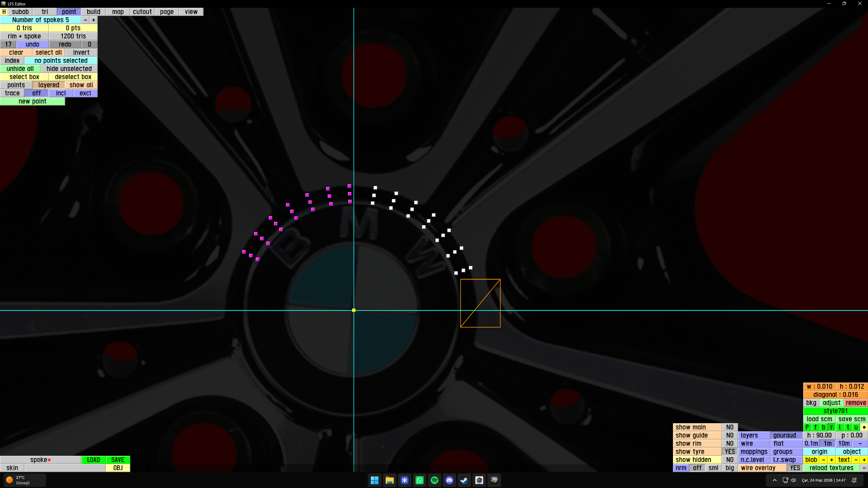Viewport: 868px width, 488px height.
Task: Export using the OBJ button
Action: (x=118, y=468)
